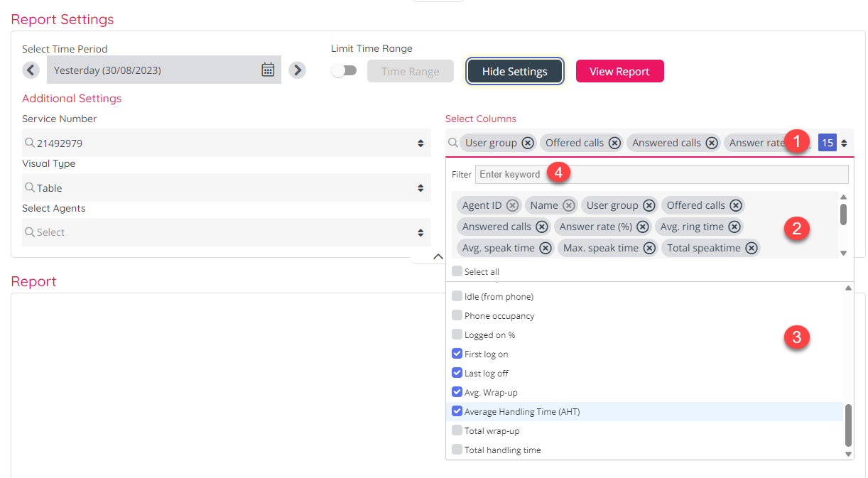Screen dimensions: 868x478
Task: Go to next day using right arrow
Action: click(x=298, y=70)
